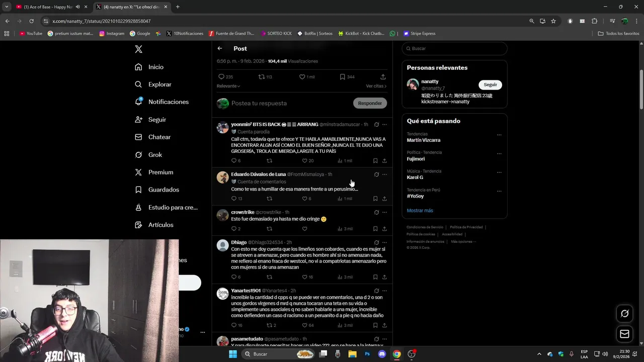Click the Chrome address bar URL
644x362 pixels.
click(102, 21)
